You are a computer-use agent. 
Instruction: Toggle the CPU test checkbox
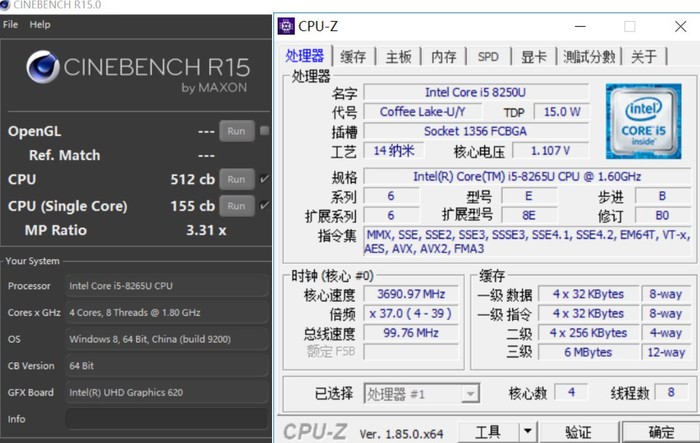pyautogui.click(x=264, y=179)
